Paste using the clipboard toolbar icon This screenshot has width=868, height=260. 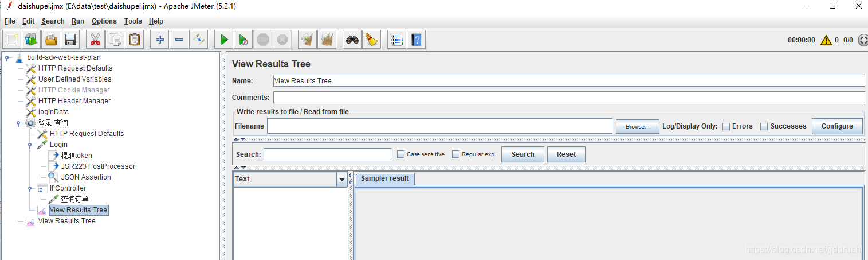pyautogui.click(x=135, y=40)
